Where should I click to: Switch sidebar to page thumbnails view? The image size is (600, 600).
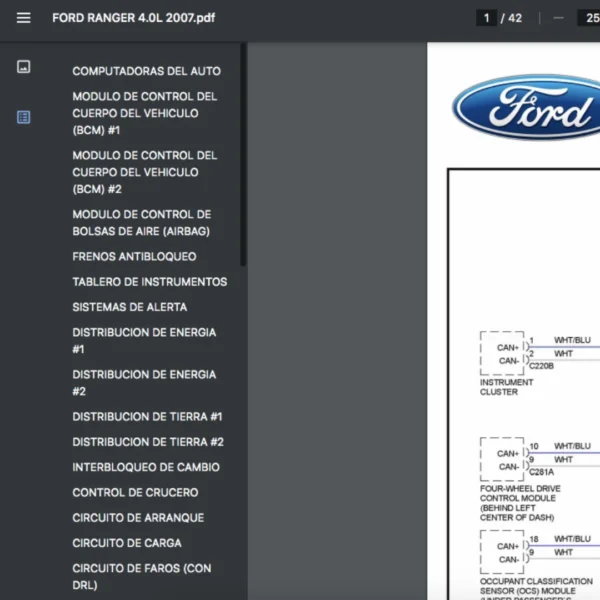click(23, 67)
